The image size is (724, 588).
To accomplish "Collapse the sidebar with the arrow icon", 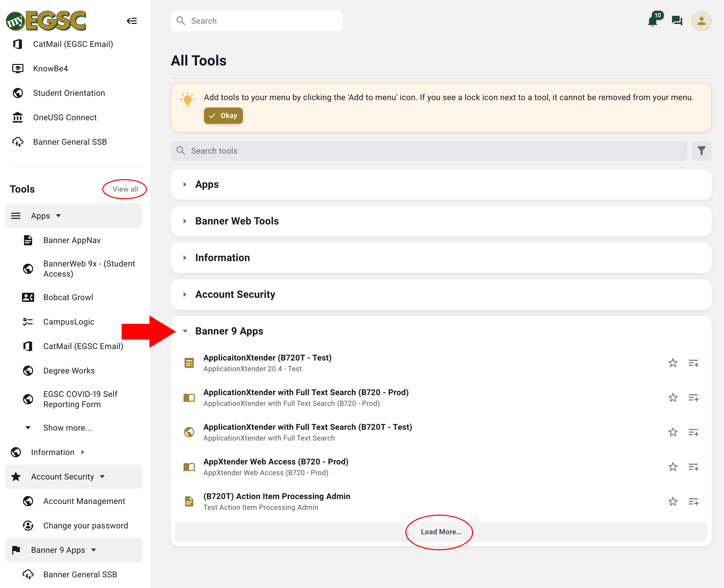I will (x=132, y=21).
